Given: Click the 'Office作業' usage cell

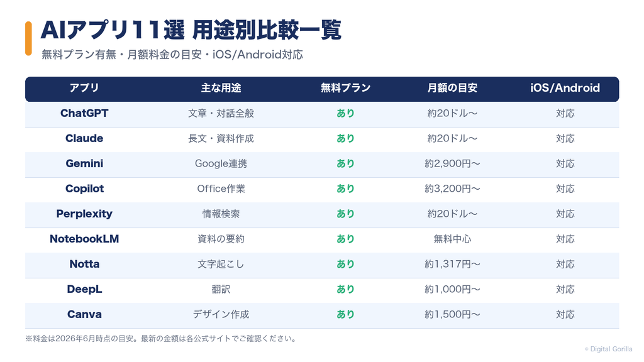Looking at the screenshot, I should tap(221, 189).
